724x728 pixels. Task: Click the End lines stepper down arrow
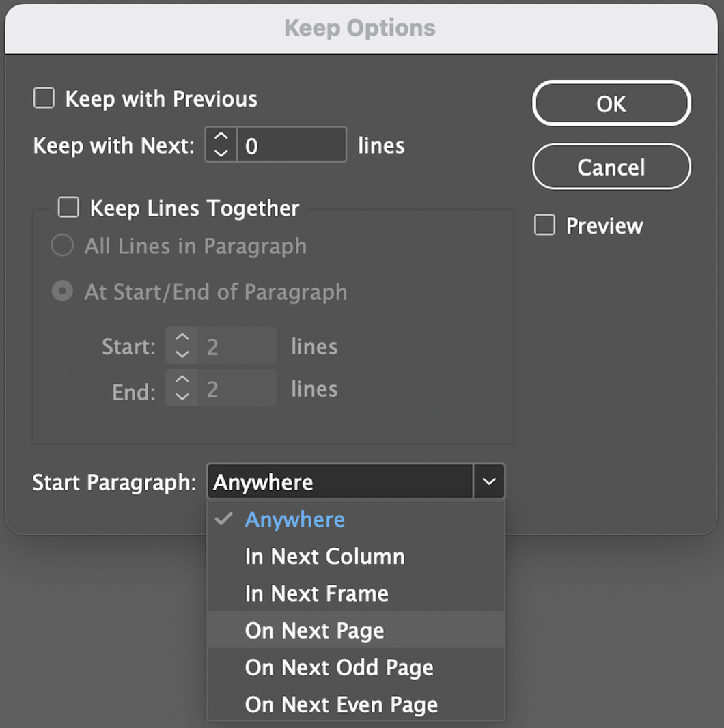click(182, 397)
